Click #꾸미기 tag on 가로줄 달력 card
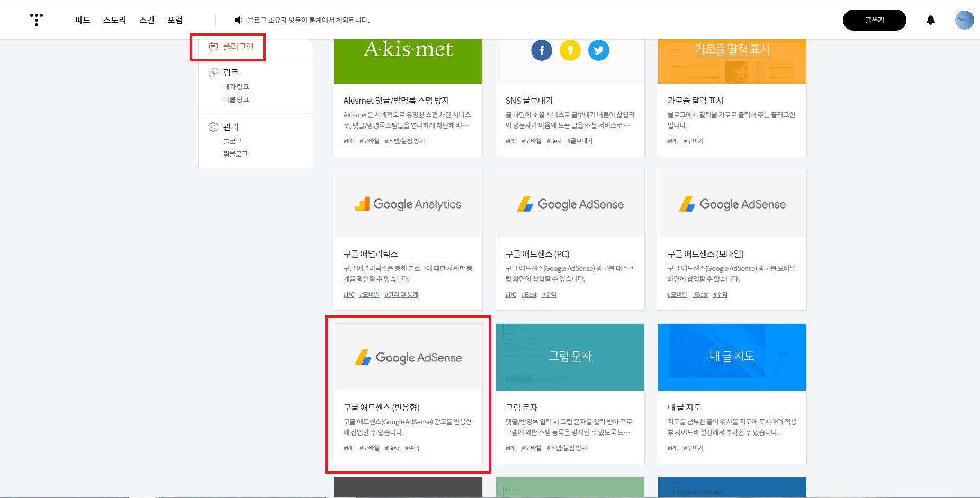This screenshot has width=980, height=498. coord(693,141)
